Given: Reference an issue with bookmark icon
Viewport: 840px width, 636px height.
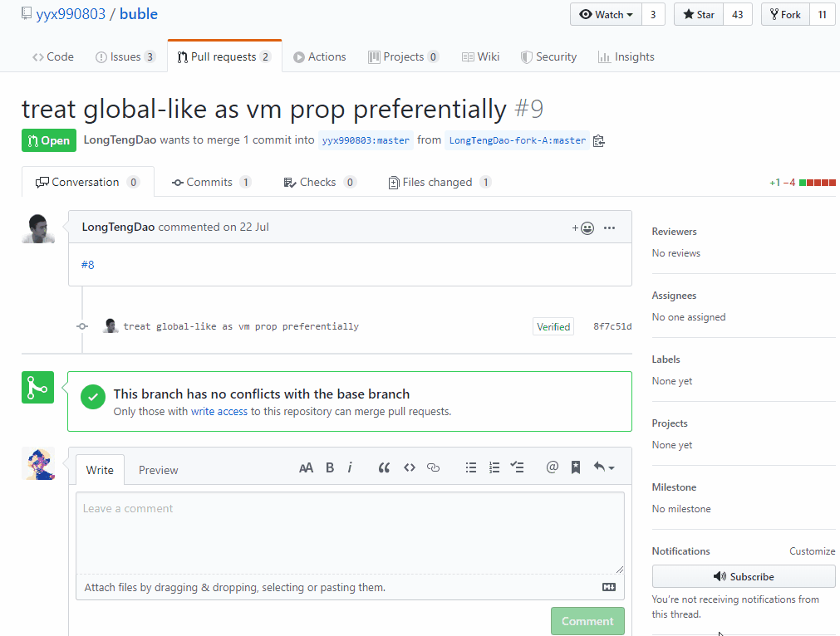Looking at the screenshot, I should pyautogui.click(x=576, y=467).
